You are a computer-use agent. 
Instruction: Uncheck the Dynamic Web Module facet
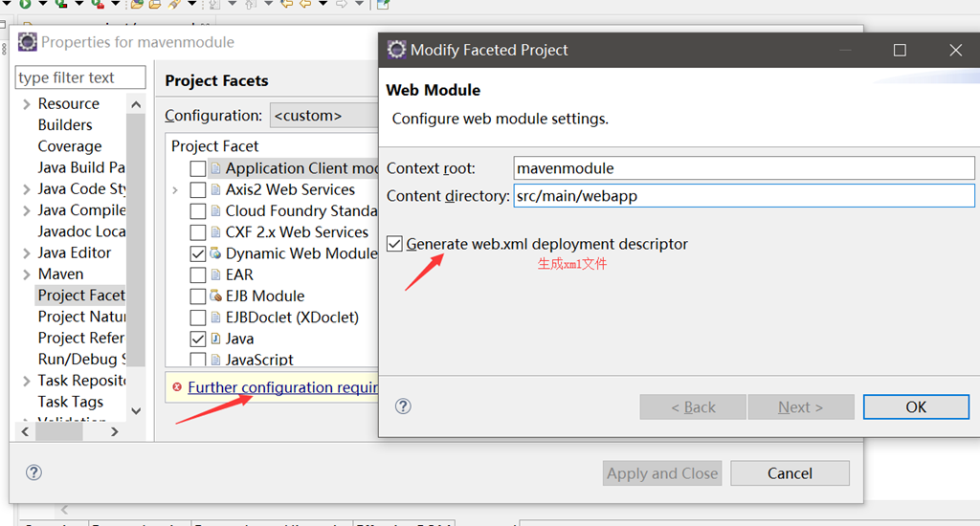coord(197,253)
